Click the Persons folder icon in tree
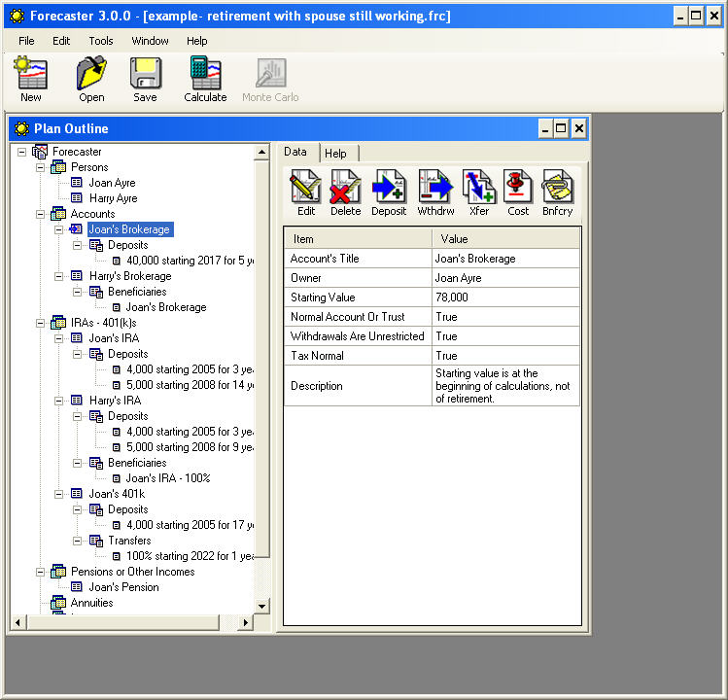Image resolution: width=728 pixels, height=700 pixels. pos(58,167)
